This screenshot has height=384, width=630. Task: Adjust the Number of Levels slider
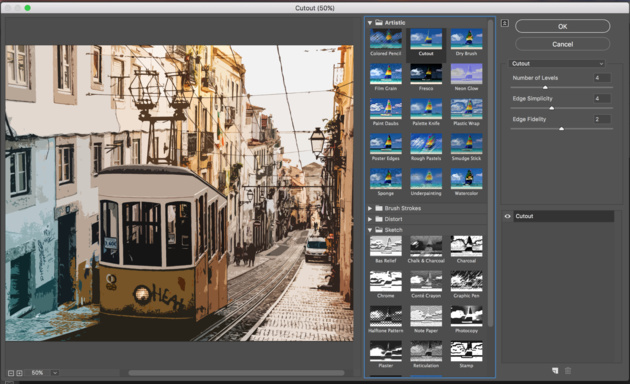pyautogui.click(x=545, y=87)
